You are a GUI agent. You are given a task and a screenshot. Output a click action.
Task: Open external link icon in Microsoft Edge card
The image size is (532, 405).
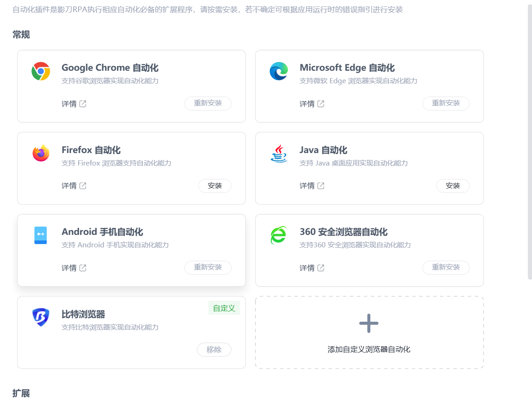click(x=321, y=104)
